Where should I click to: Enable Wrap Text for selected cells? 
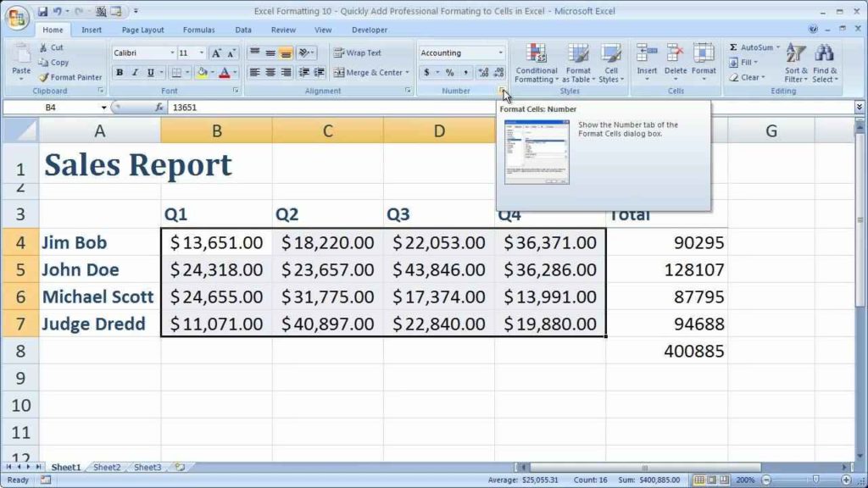click(x=354, y=53)
